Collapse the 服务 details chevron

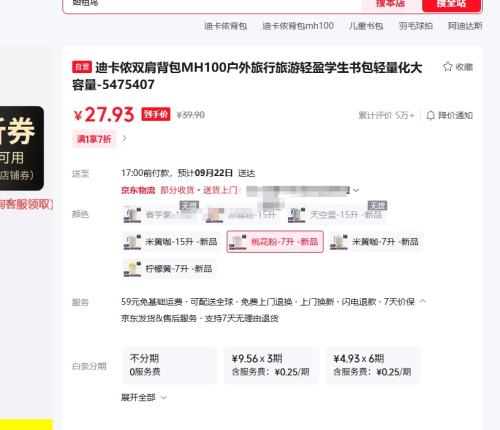423,301
